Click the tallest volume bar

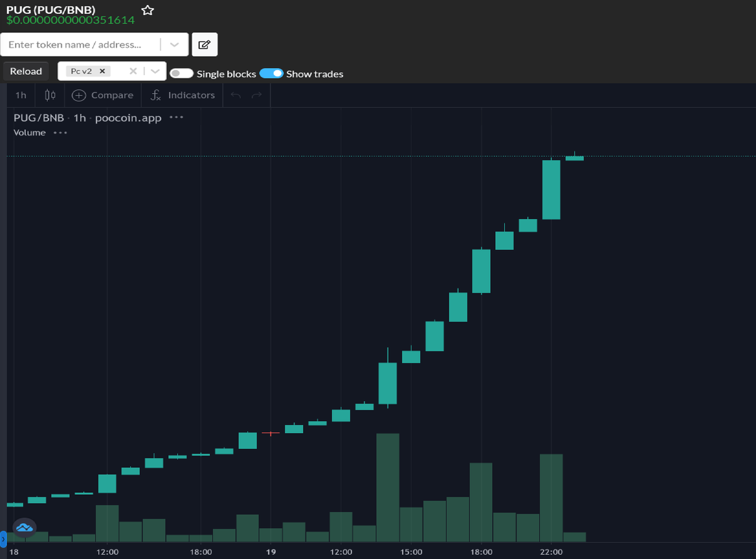tap(387, 488)
